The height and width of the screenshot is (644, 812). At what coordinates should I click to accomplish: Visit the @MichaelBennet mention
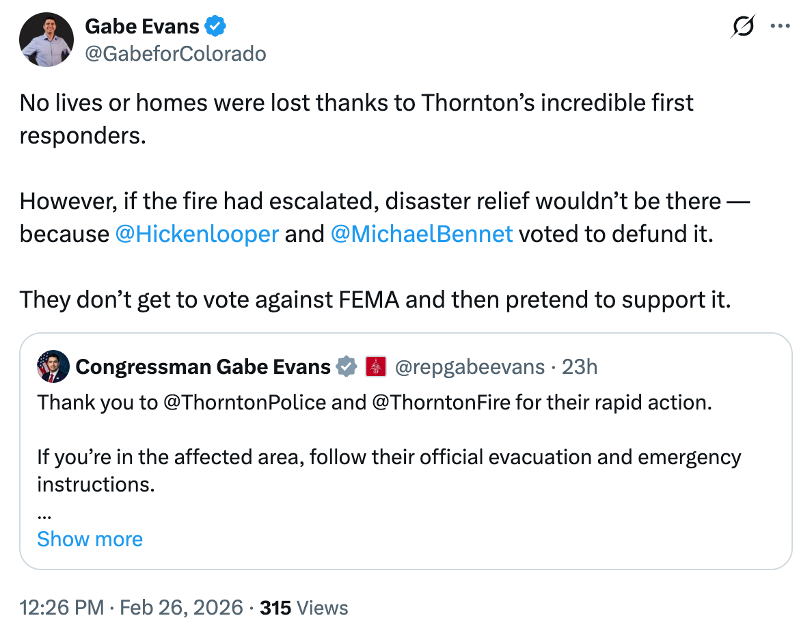coord(421,234)
